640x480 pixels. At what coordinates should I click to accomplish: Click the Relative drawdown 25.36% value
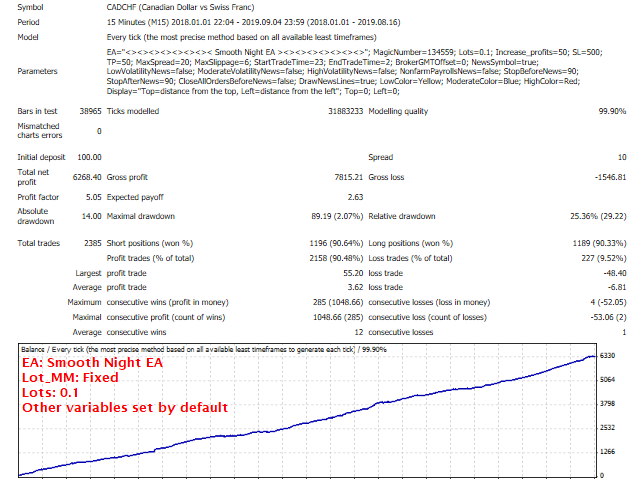[598, 216]
